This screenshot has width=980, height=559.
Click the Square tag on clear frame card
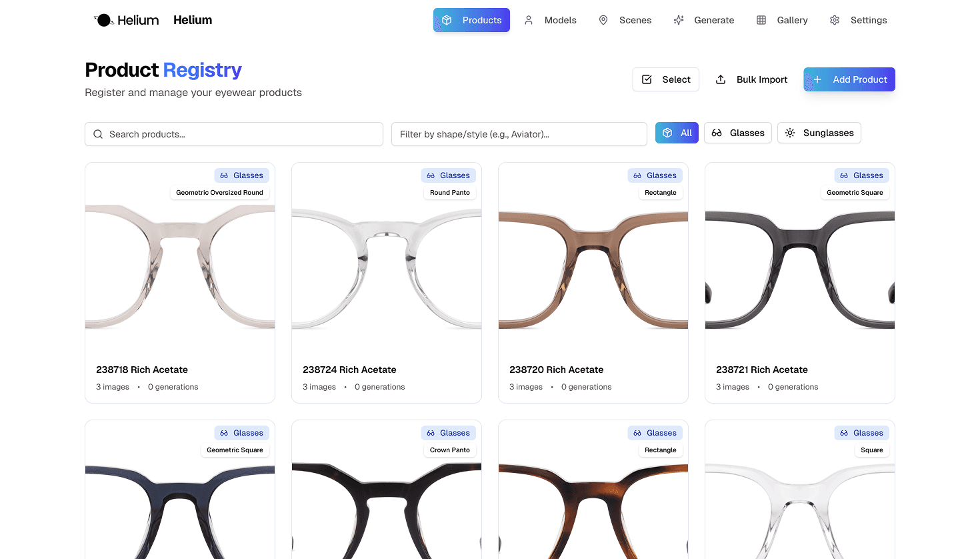(872, 450)
